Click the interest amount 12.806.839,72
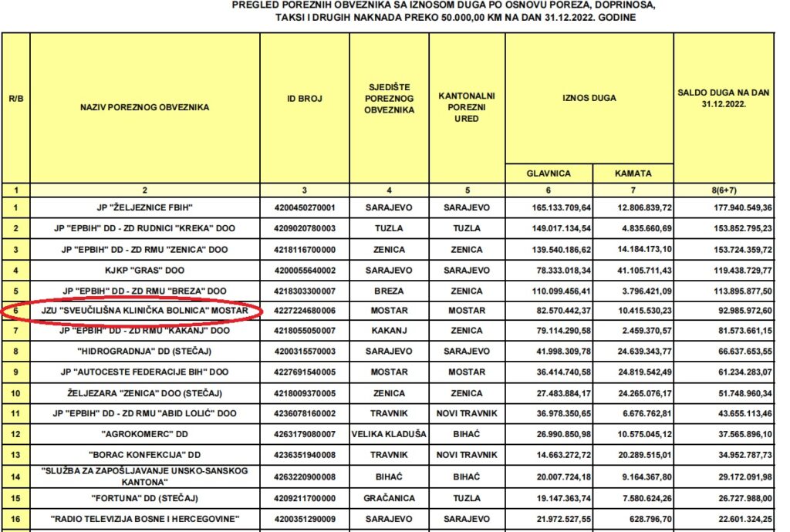Viewport: 790px width, 532px height. click(644, 207)
